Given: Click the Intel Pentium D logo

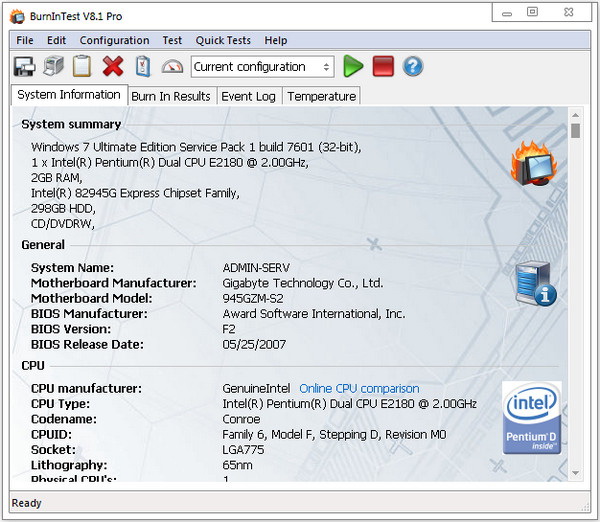Looking at the screenshot, I should 532,418.
